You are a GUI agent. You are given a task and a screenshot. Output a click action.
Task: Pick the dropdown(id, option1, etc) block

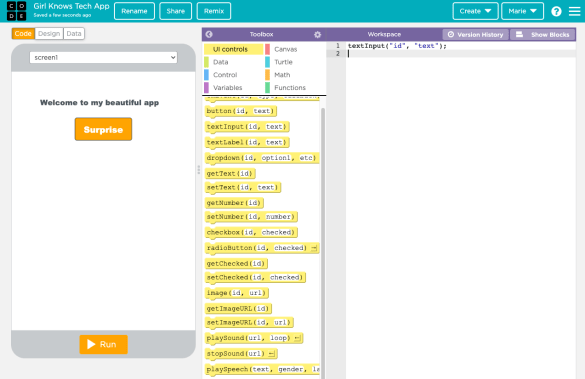coord(262,158)
